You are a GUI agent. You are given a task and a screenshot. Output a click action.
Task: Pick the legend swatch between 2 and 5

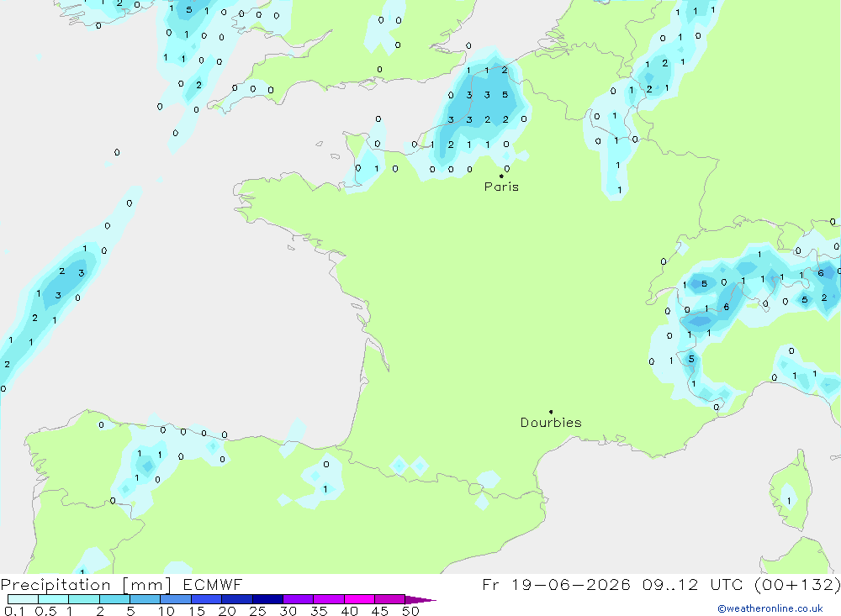point(114,599)
